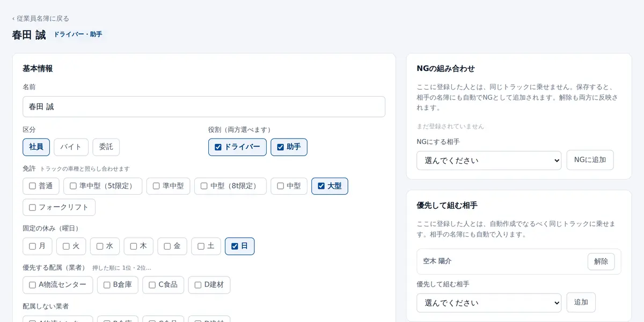Check the 準中型 license checkbox
The width and height of the screenshot is (644, 322).
[x=168, y=186]
